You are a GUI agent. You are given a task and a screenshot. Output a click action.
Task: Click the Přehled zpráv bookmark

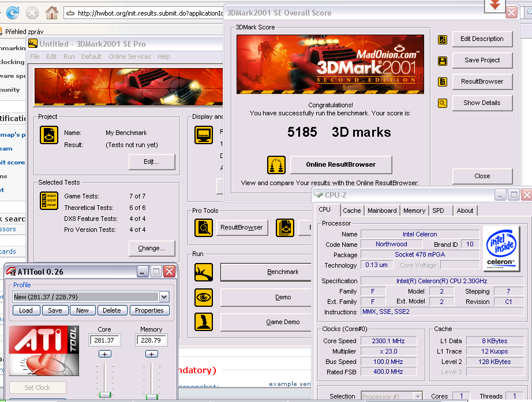[24, 32]
